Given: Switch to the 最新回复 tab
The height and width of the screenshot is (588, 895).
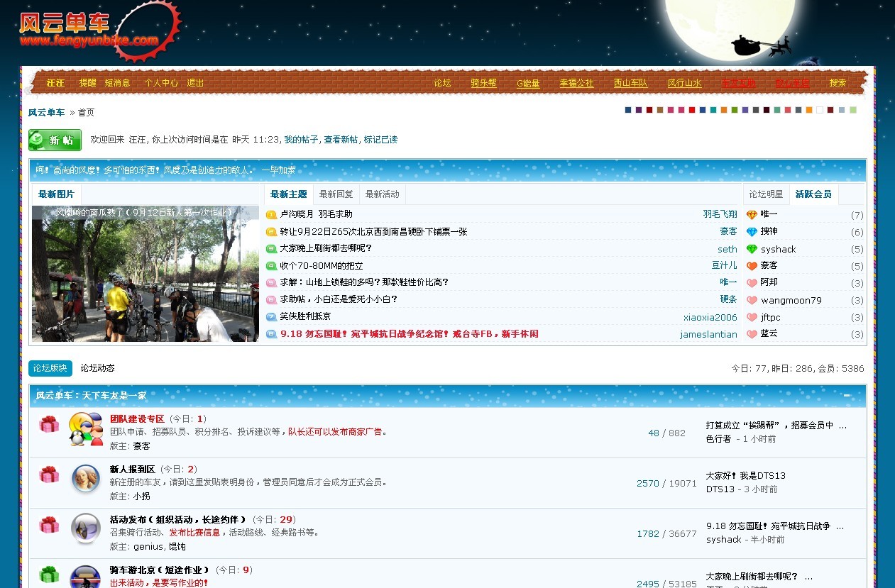Looking at the screenshot, I should 336,194.
